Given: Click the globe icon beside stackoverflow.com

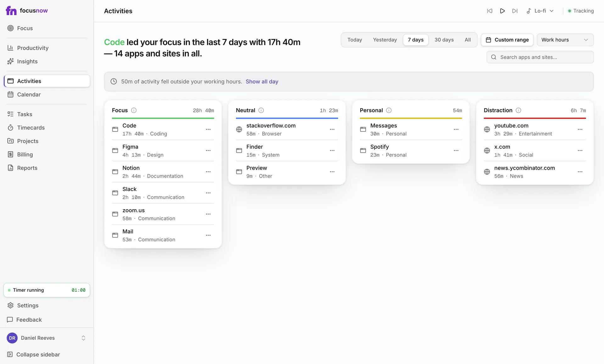Looking at the screenshot, I should (x=239, y=130).
